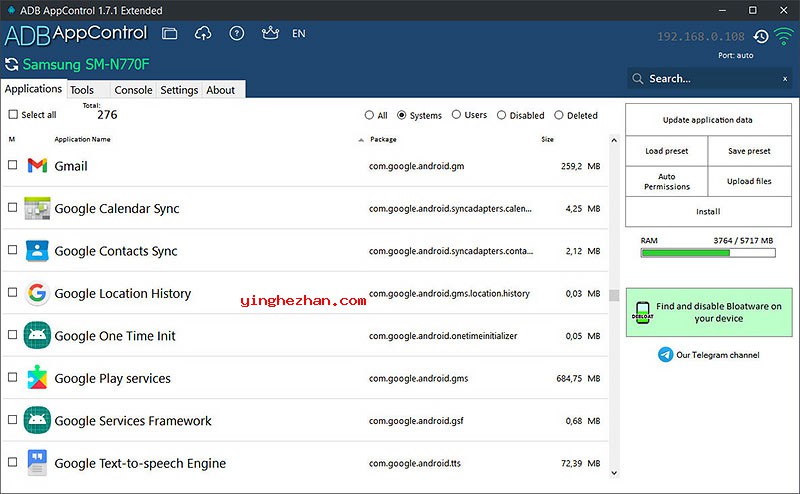Open the EN language selector
The width and height of the screenshot is (800, 494).
pyautogui.click(x=299, y=34)
